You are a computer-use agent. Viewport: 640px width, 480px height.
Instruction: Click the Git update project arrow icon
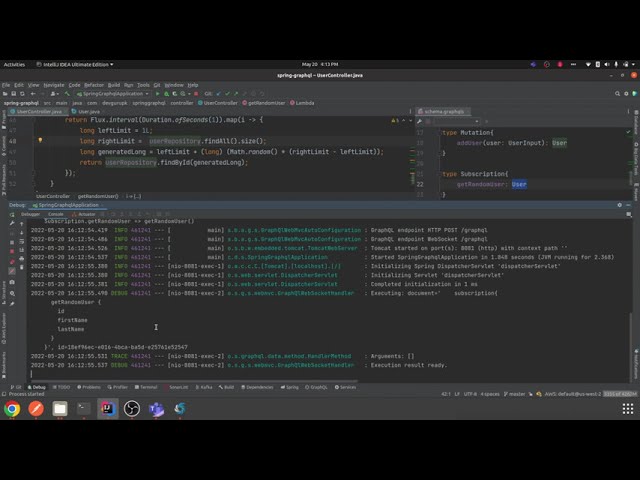218,94
